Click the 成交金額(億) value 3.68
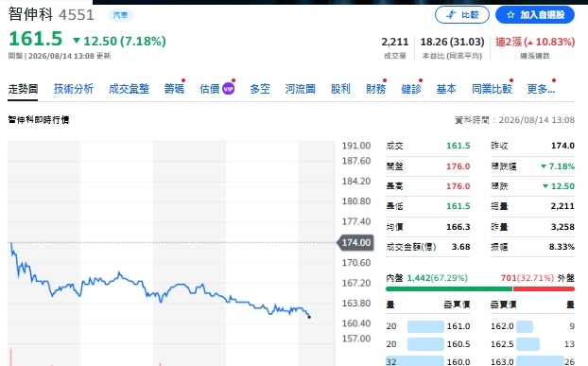Screen dimensions: 588x366 [461, 247]
